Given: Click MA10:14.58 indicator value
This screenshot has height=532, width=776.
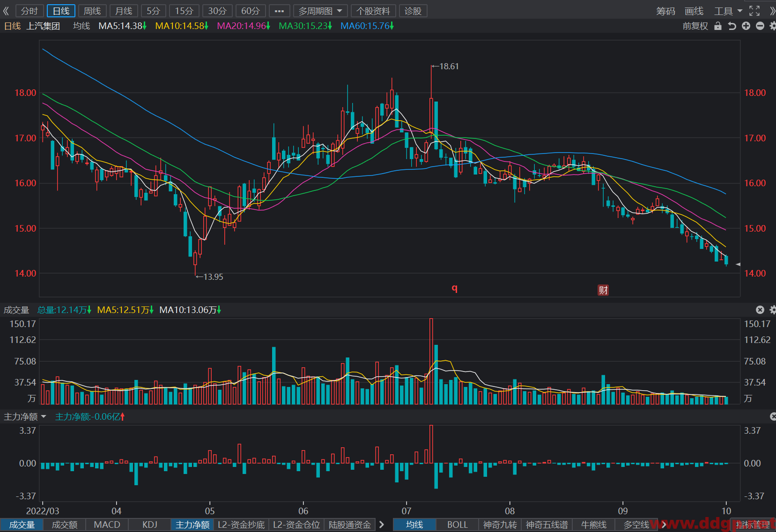Looking at the screenshot, I should [182, 26].
